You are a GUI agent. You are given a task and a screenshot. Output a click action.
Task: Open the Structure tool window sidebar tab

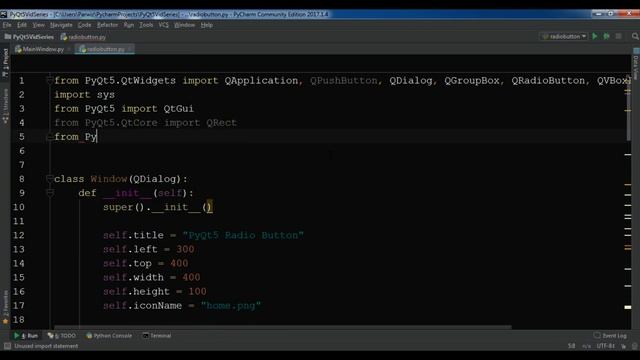point(5,106)
